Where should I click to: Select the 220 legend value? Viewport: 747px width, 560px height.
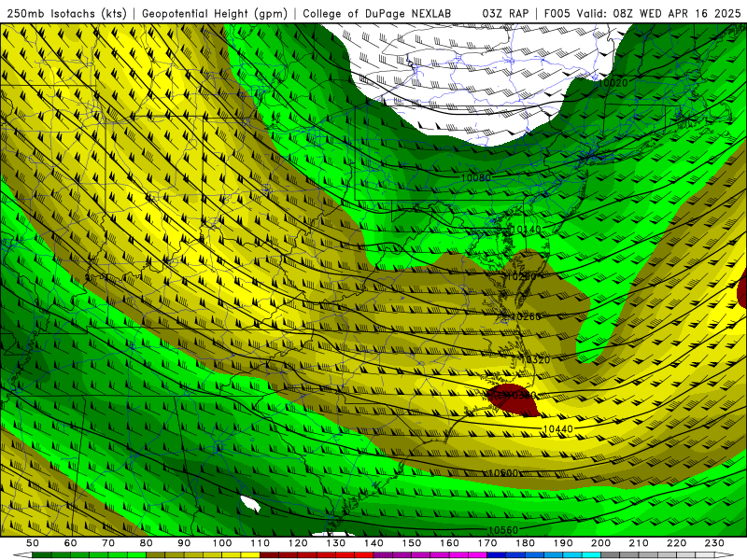(676, 543)
